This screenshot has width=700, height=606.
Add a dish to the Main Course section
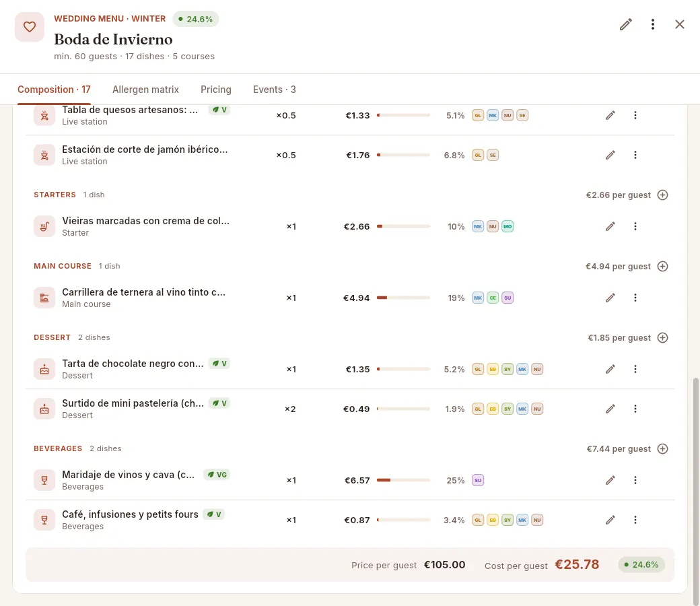(x=663, y=266)
